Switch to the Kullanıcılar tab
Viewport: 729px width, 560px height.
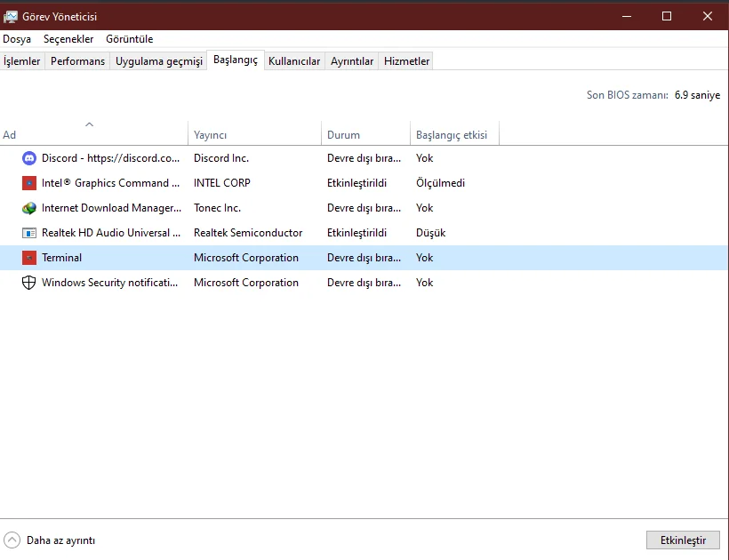point(294,61)
